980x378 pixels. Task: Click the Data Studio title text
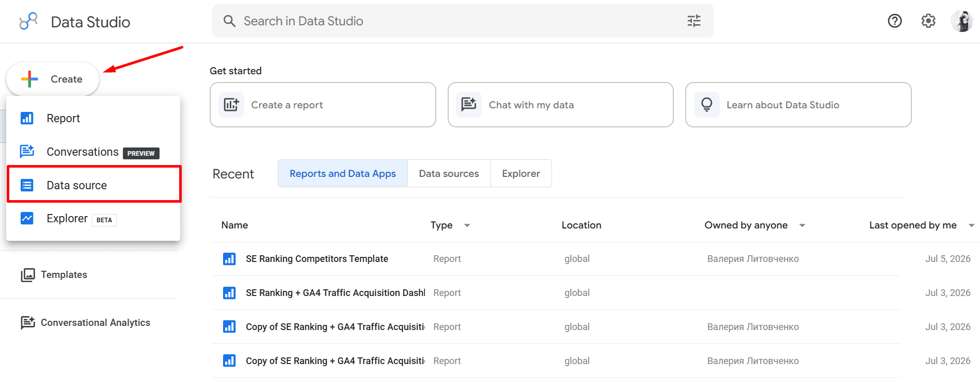tap(90, 22)
